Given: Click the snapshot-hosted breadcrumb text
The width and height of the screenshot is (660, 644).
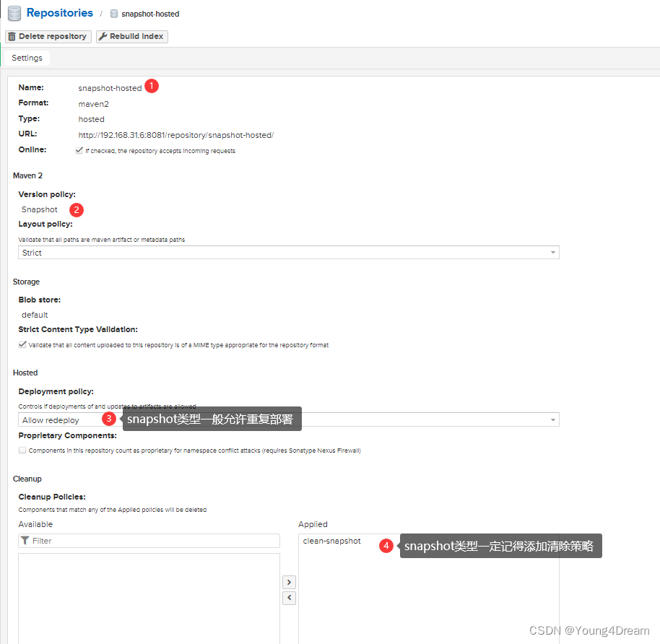Looking at the screenshot, I should [x=150, y=14].
